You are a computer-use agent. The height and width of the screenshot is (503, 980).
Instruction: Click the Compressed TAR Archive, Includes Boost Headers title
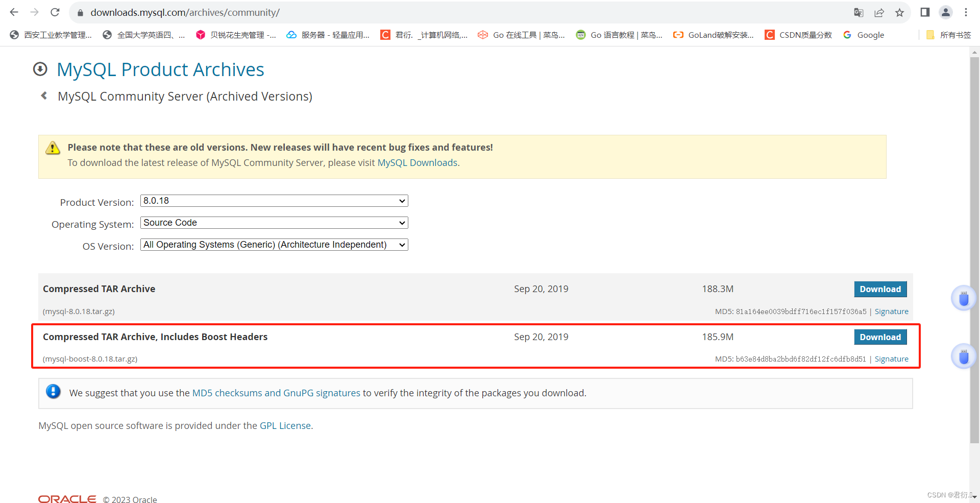pyautogui.click(x=155, y=337)
